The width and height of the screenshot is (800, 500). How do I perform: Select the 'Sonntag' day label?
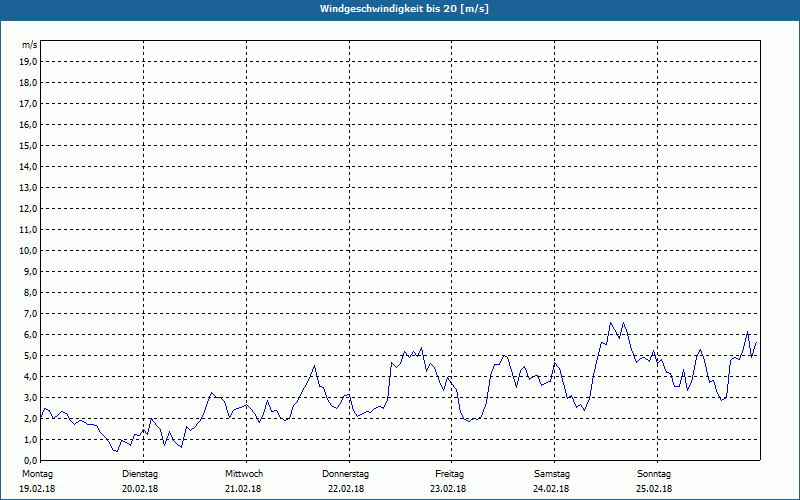(654, 474)
